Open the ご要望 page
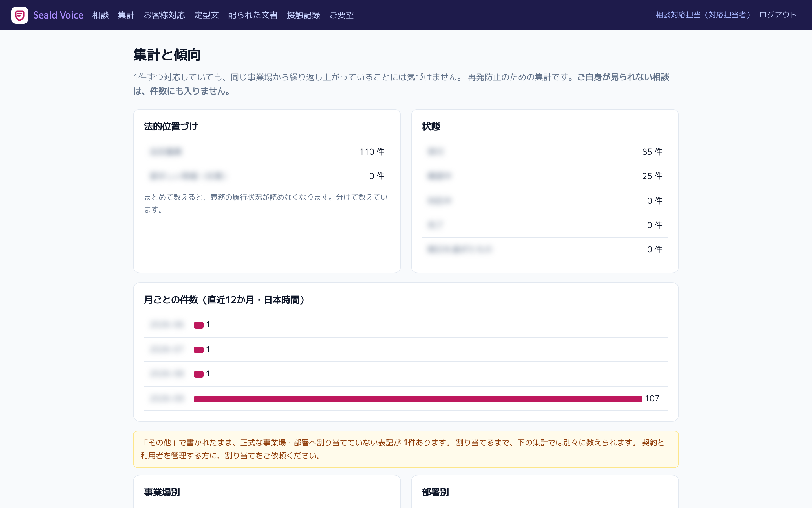The image size is (812, 508). tap(342, 15)
